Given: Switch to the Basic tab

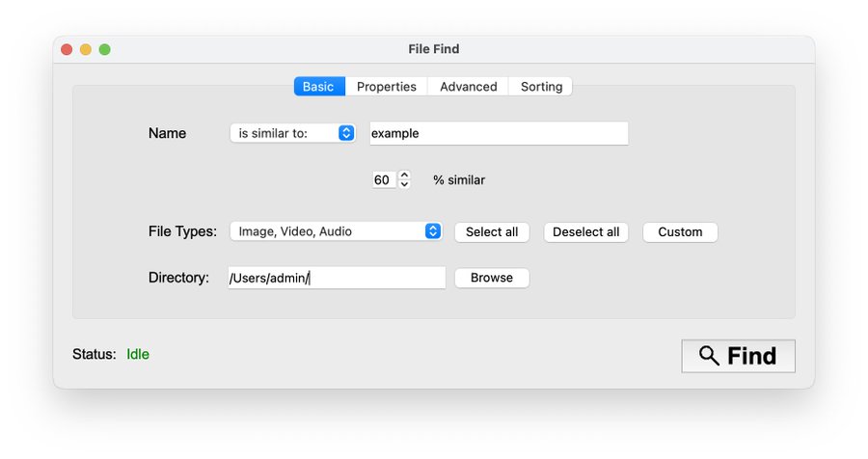Looking at the screenshot, I should pos(318,87).
